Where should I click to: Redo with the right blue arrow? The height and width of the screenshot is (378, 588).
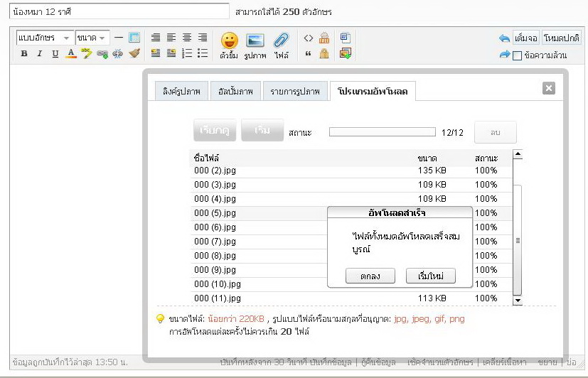point(505,54)
